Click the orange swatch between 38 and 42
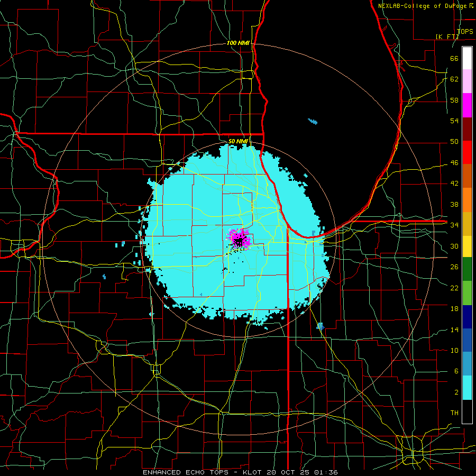This screenshot has height=476, width=476. click(x=467, y=200)
